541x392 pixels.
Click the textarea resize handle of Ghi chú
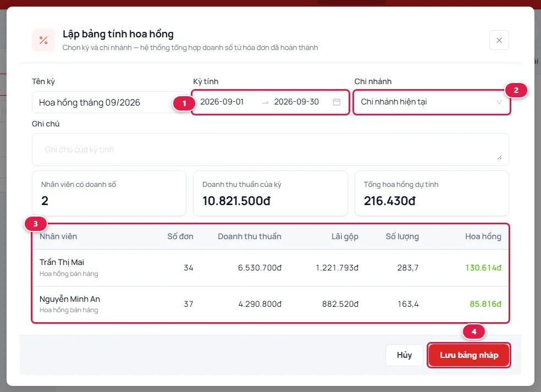click(499, 157)
